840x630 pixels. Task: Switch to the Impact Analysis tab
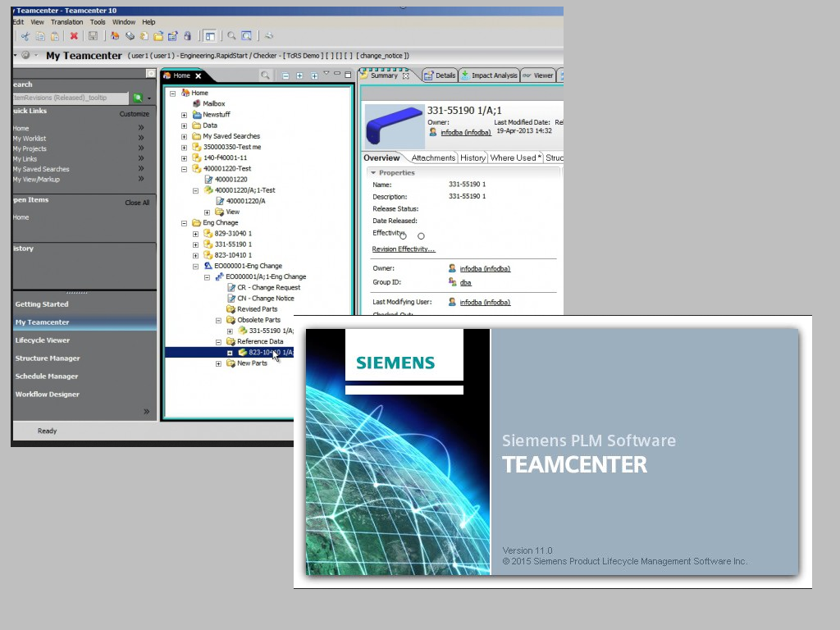(489, 75)
